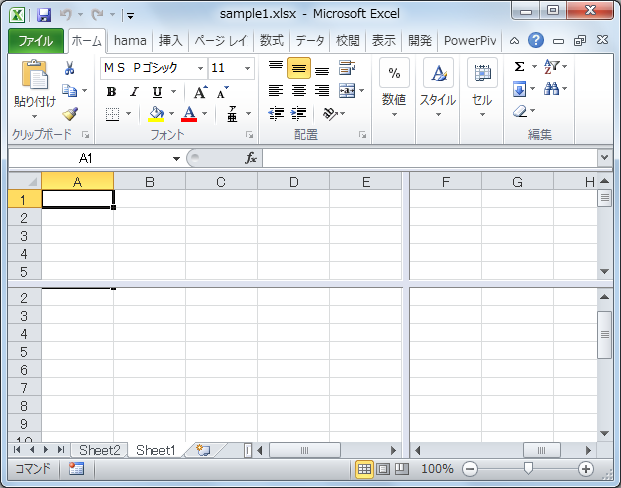Click the macro recording icon in status bar

[x=76, y=469]
